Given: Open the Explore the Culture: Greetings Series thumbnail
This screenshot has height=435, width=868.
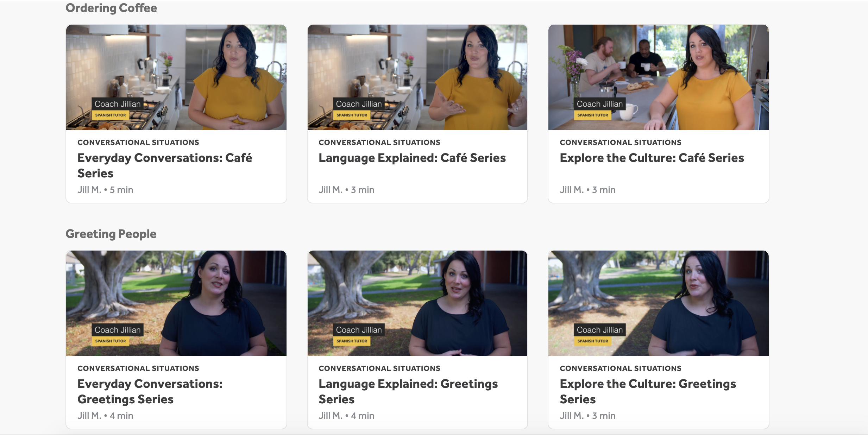Looking at the screenshot, I should coord(659,303).
